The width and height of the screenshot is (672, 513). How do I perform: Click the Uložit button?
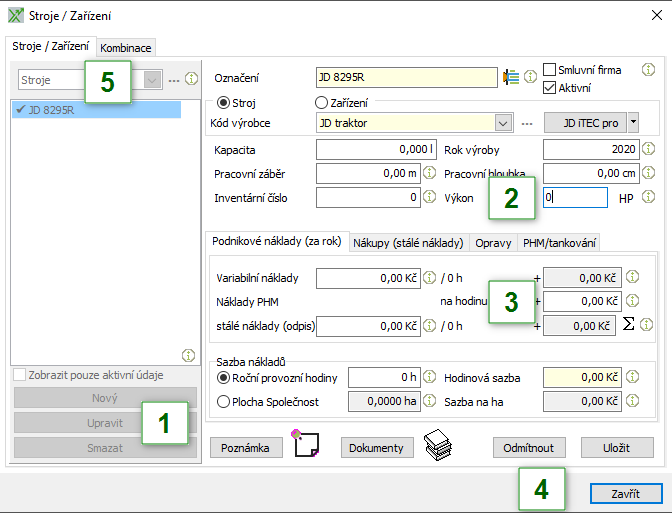click(617, 448)
